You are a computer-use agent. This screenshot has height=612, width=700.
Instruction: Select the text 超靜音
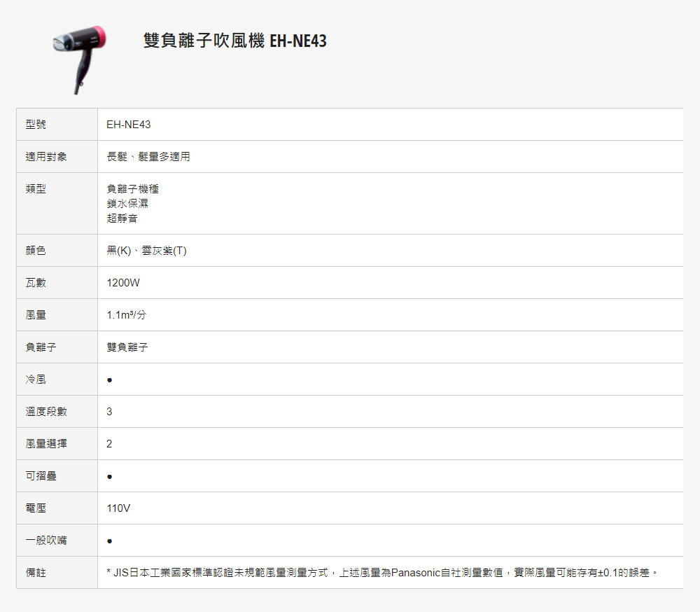click(x=122, y=218)
